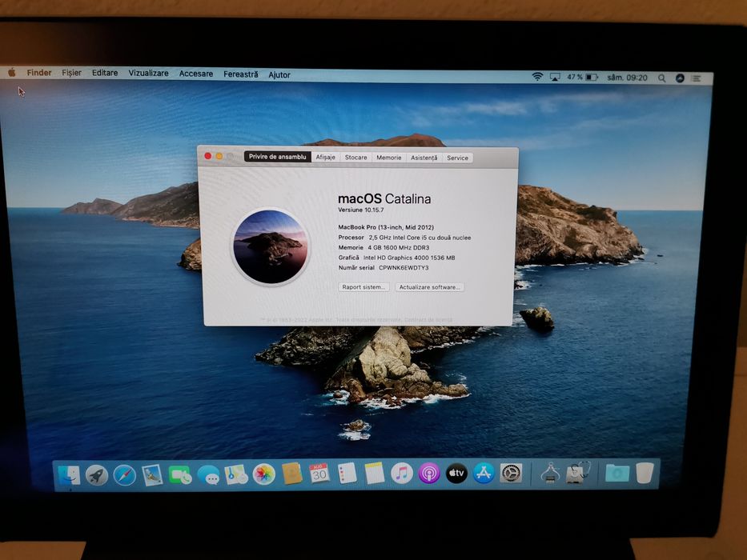This screenshot has width=747, height=560.
Task: Open Podcasts purple icon in dock
Action: click(x=429, y=474)
